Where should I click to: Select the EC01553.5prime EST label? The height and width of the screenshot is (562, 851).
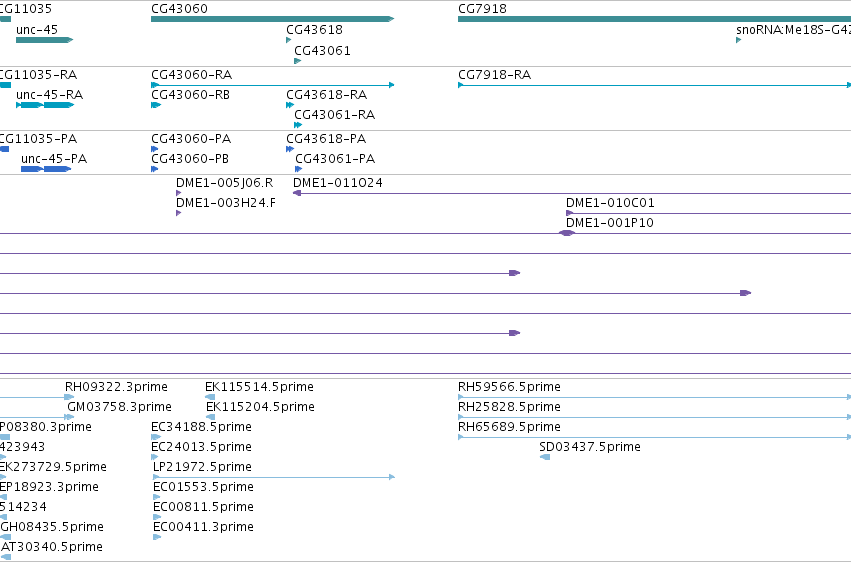[x=204, y=487]
